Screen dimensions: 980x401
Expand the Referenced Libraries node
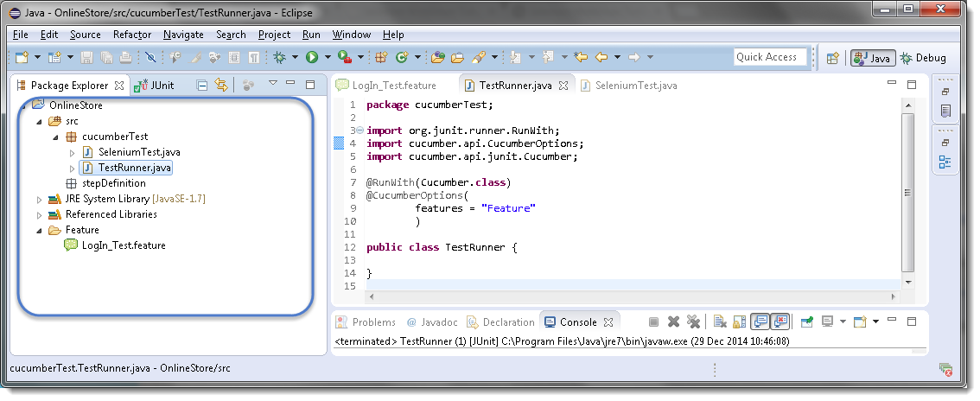click(40, 215)
